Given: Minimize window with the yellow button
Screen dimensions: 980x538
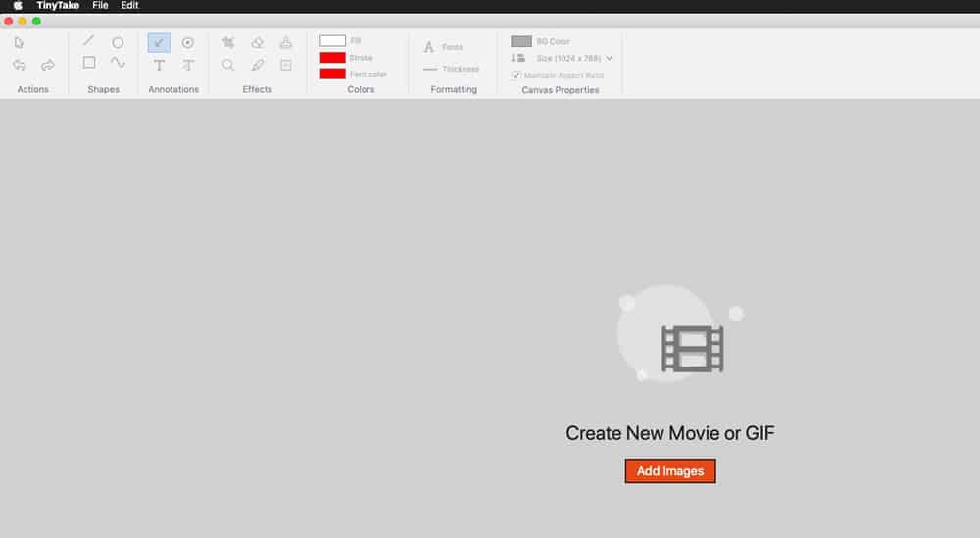Looking at the screenshot, I should [x=23, y=22].
